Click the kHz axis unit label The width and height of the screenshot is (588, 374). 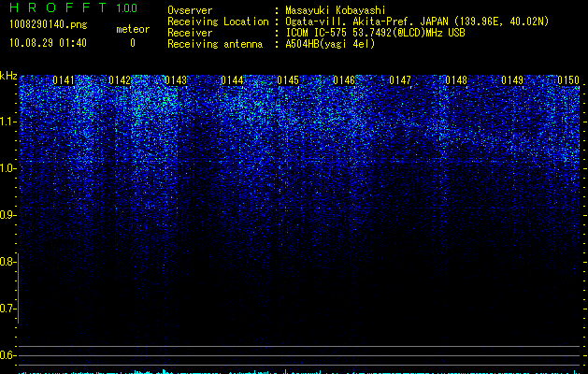coord(8,76)
